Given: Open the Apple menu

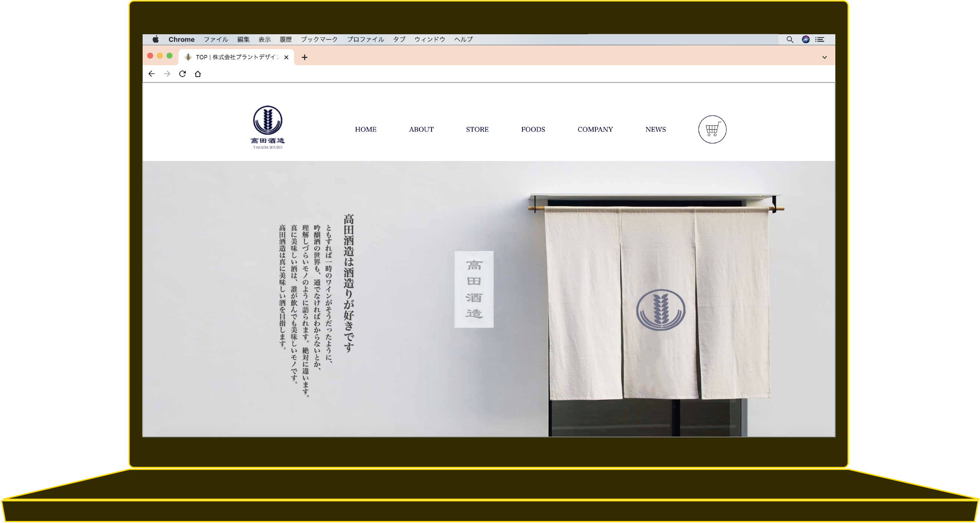Looking at the screenshot, I should (x=156, y=40).
